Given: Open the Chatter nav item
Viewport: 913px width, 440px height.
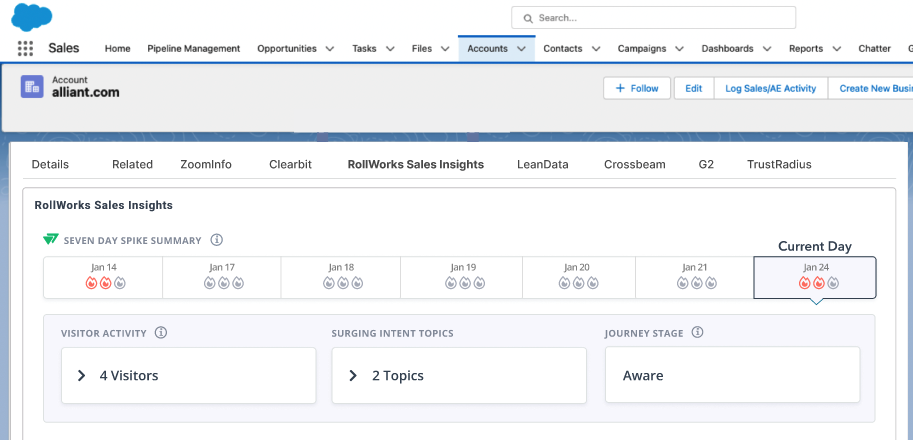Looking at the screenshot, I should pos(875,49).
